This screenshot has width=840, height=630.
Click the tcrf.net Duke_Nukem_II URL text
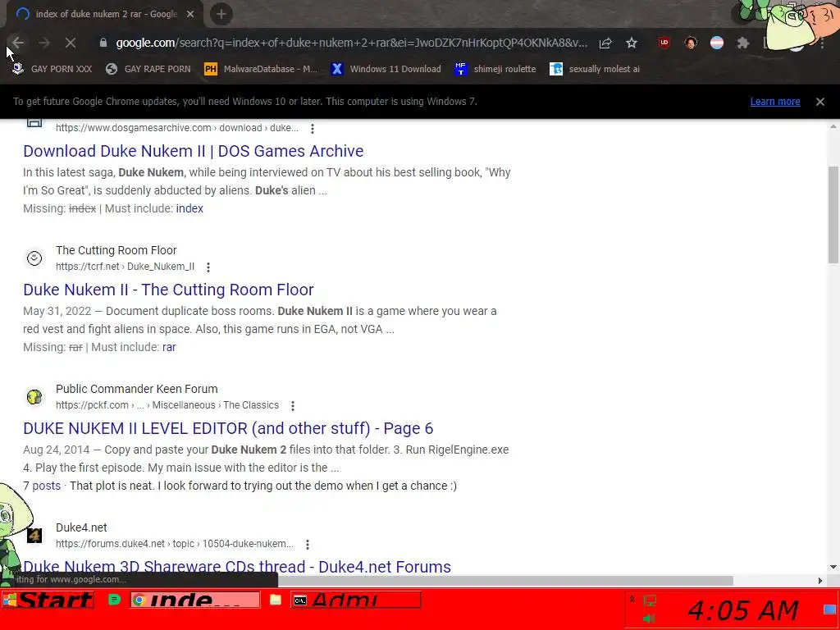(125, 267)
